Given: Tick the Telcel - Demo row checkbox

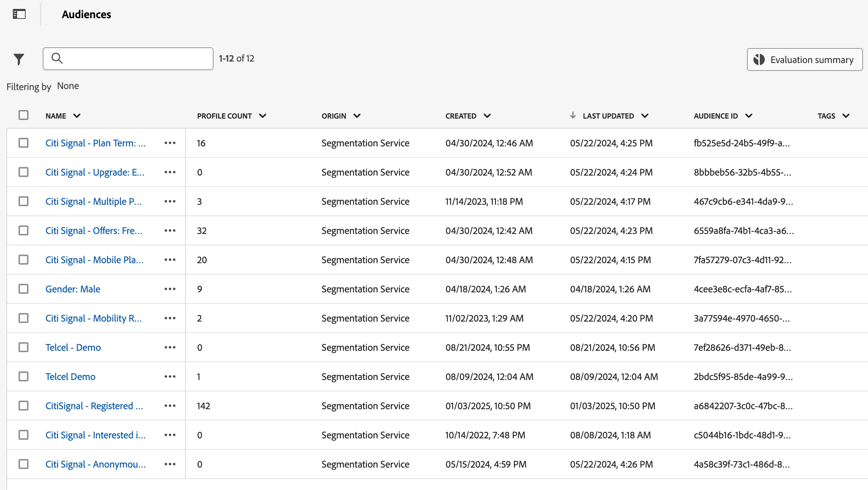Looking at the screenshot, I should pos(23,347).
